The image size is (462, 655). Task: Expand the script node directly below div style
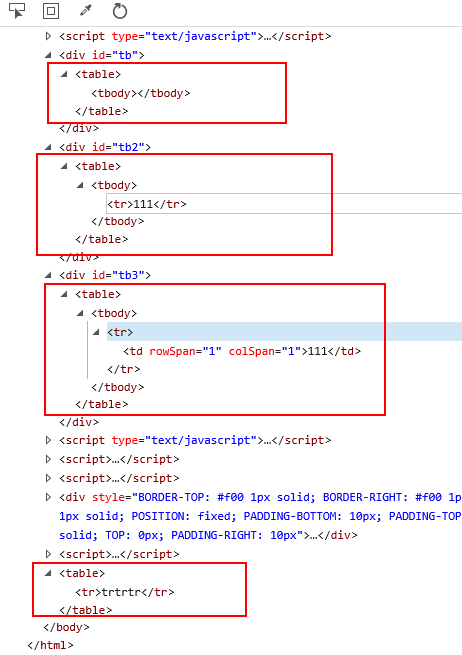[48, 554]
